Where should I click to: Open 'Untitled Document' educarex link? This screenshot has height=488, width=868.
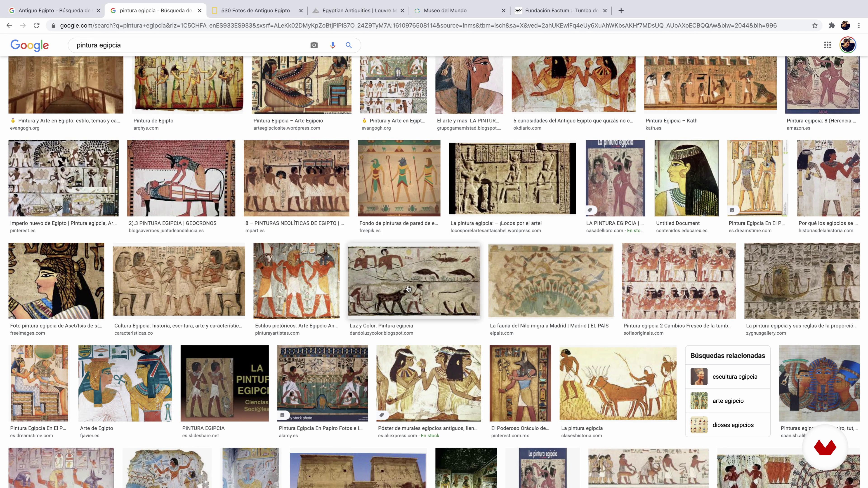[x=678, y=223]
